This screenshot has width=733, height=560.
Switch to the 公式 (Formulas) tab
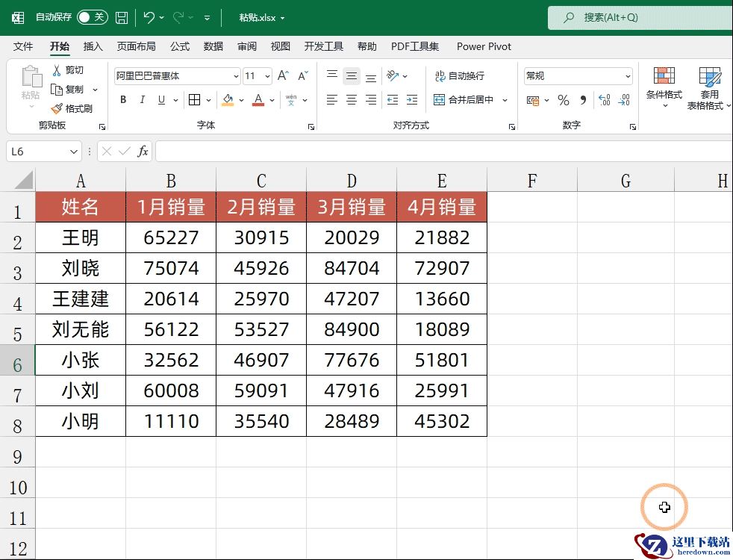click(x=179, y=46)
